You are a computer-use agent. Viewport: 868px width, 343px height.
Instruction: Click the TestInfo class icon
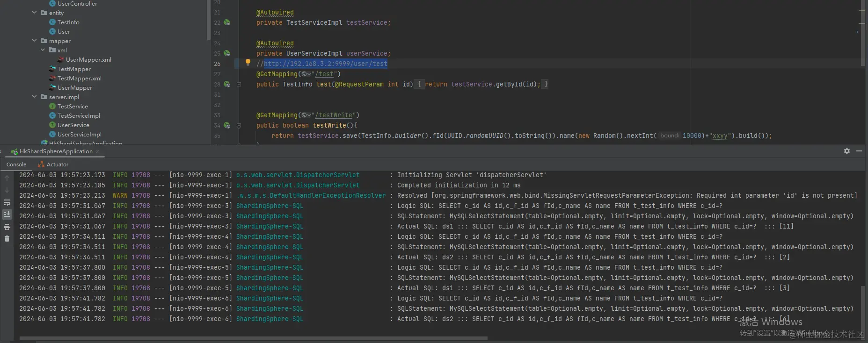[52, 22]
